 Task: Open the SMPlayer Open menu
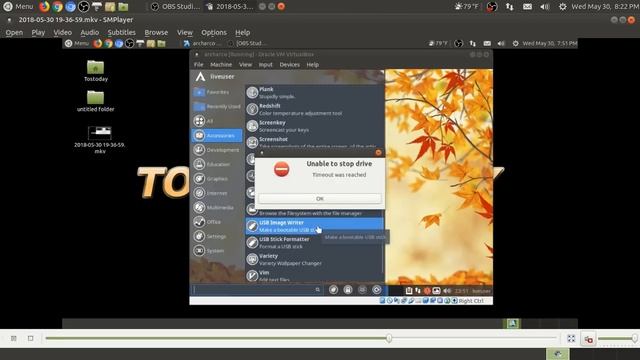pyautogui.click(x=14, y=32)
